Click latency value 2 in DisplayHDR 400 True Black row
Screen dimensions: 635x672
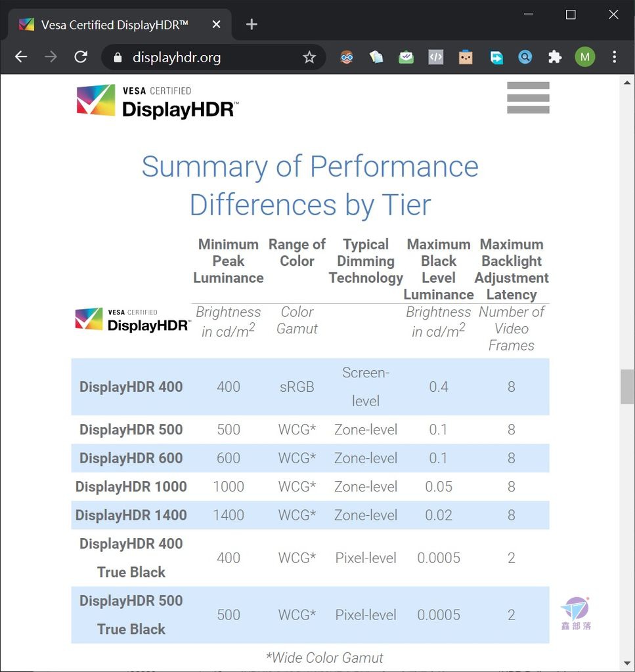[512, 558]
